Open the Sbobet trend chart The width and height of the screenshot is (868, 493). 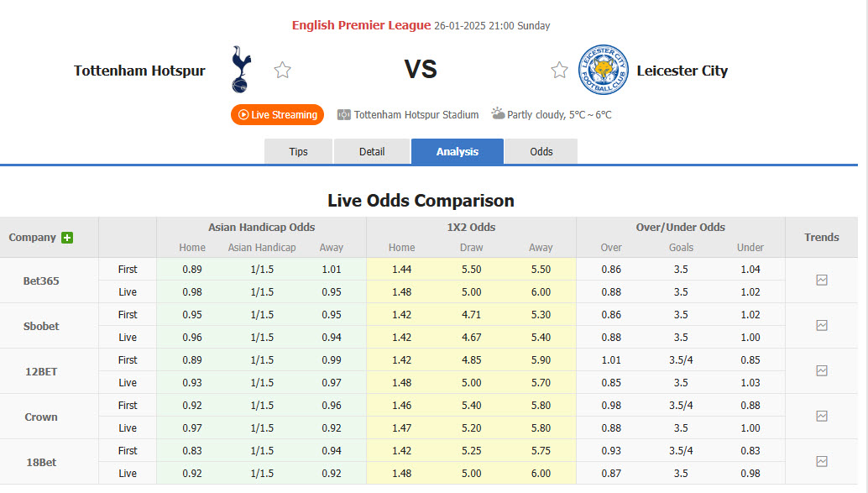(x=821, y=325)
